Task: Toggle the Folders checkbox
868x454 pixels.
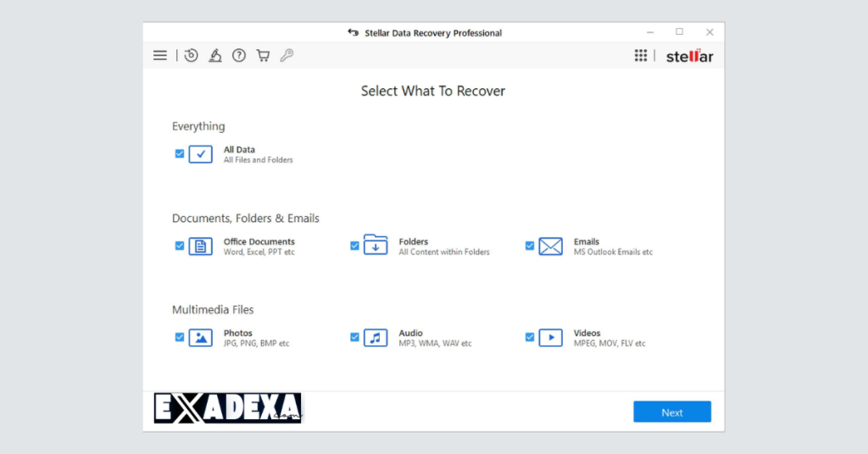Action: (x=354, y=246)
